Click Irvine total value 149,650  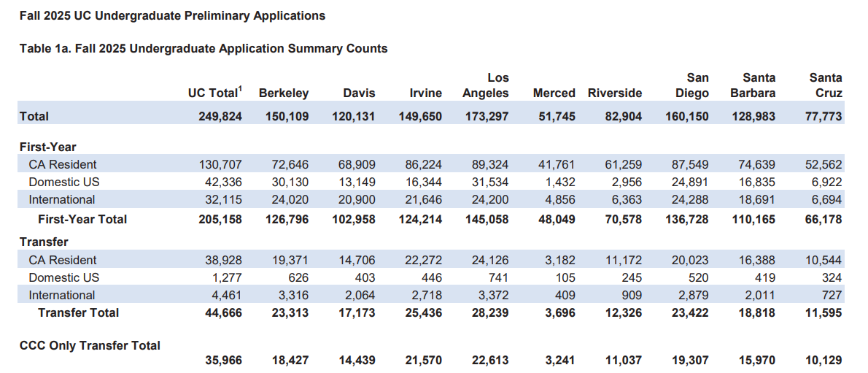click(x=421, y=116)
